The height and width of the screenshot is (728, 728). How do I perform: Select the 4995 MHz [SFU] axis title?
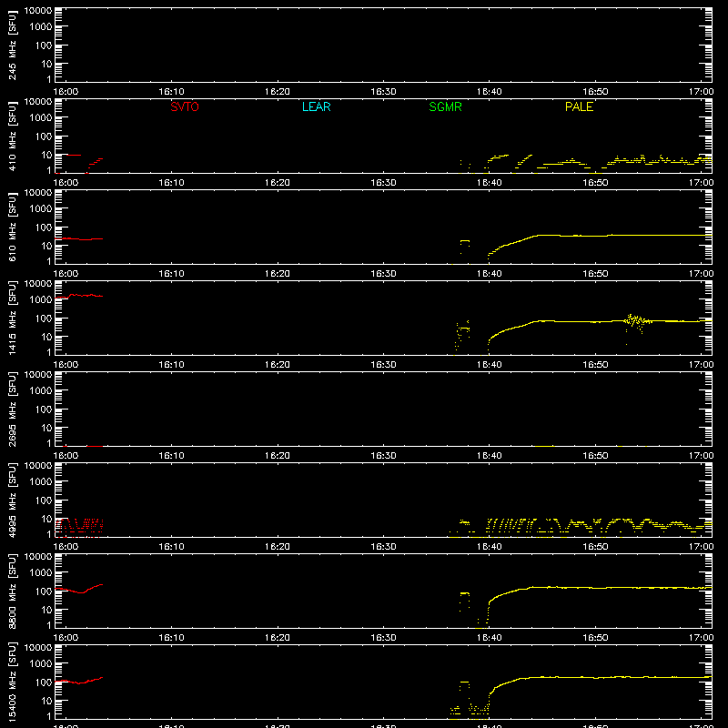tap(12, 500)
